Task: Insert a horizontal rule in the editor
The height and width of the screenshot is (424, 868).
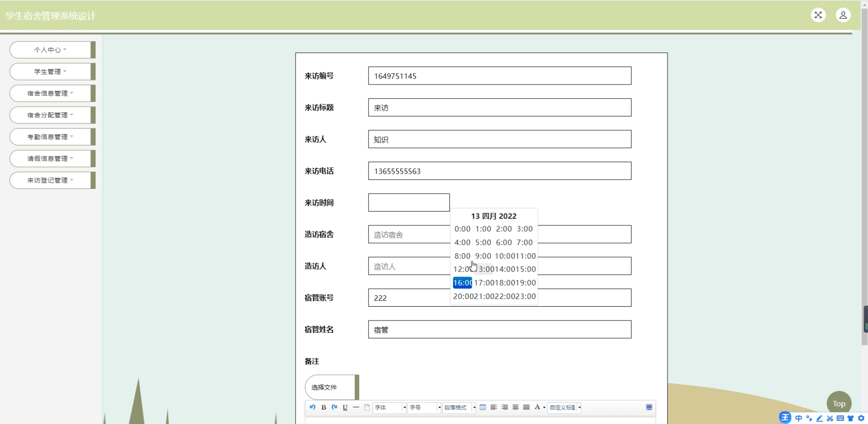Action: pyautogui.click(x=356, y=407)
